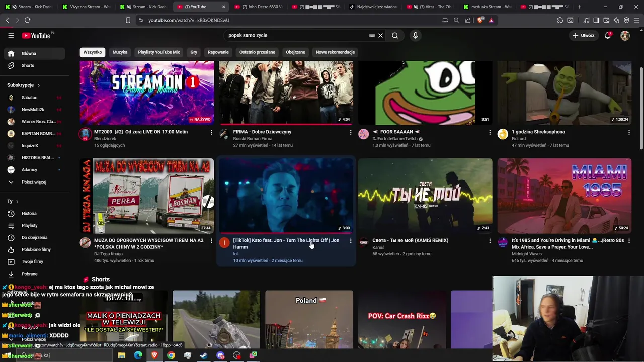Click the Brave Rewards triangle icon
This screenshot has width=644, height=362.
[491, 20]
